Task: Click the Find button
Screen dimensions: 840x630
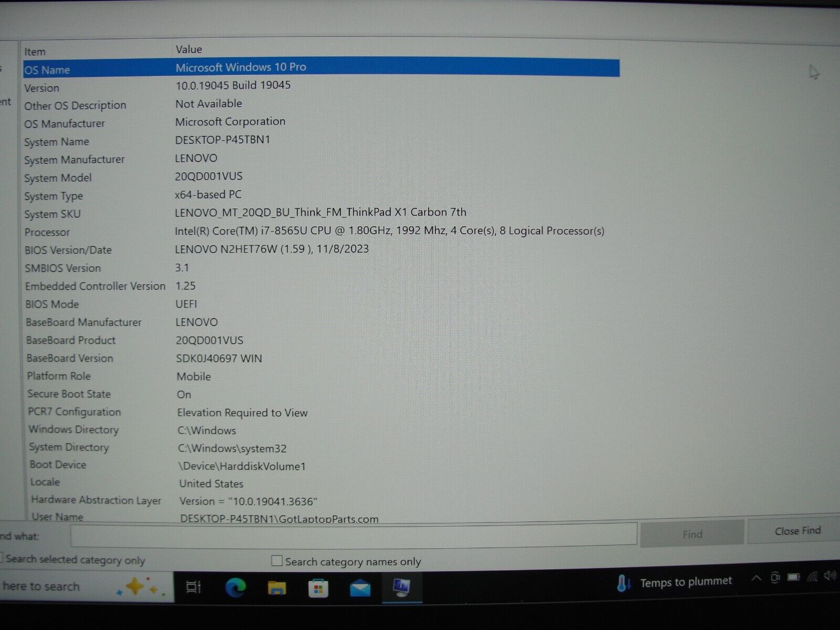Action: tap(692, 534)
